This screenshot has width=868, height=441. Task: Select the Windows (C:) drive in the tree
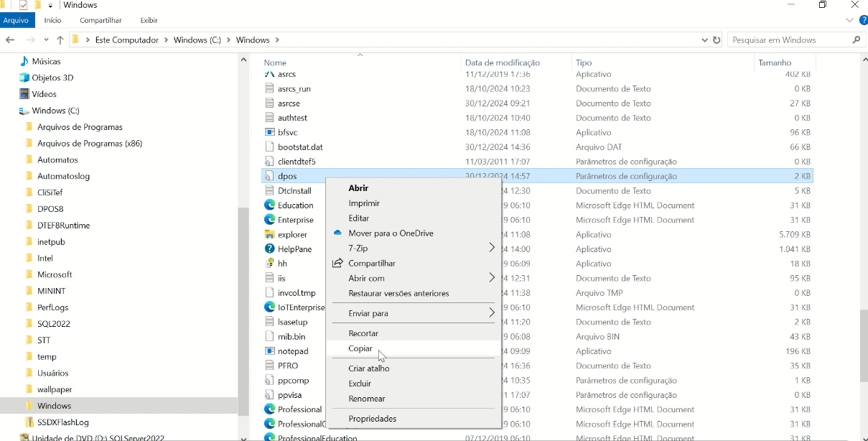[55, 111]
